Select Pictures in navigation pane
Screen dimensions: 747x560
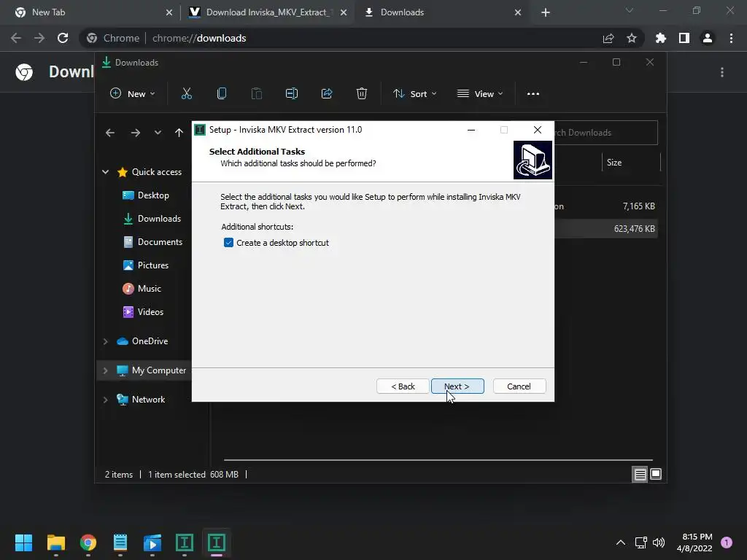point(153,265)
